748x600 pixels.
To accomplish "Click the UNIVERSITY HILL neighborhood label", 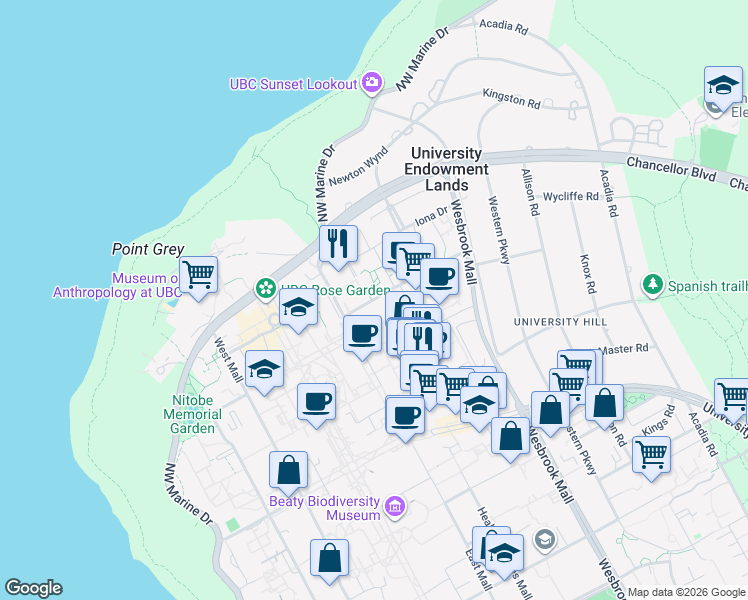I will coord(560,322).
